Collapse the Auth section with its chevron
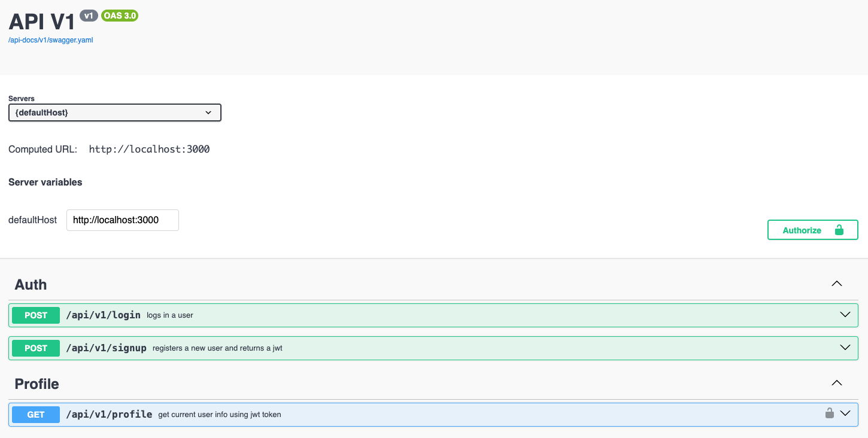 coord(837,284)
